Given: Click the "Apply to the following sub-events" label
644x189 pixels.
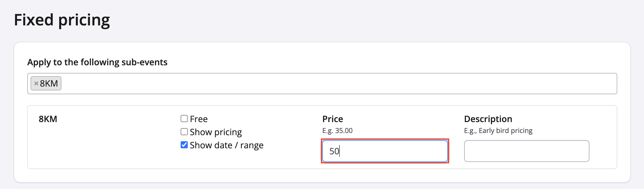Looking at the screenshot, I should pyautogui.click(x=97, y=62).
